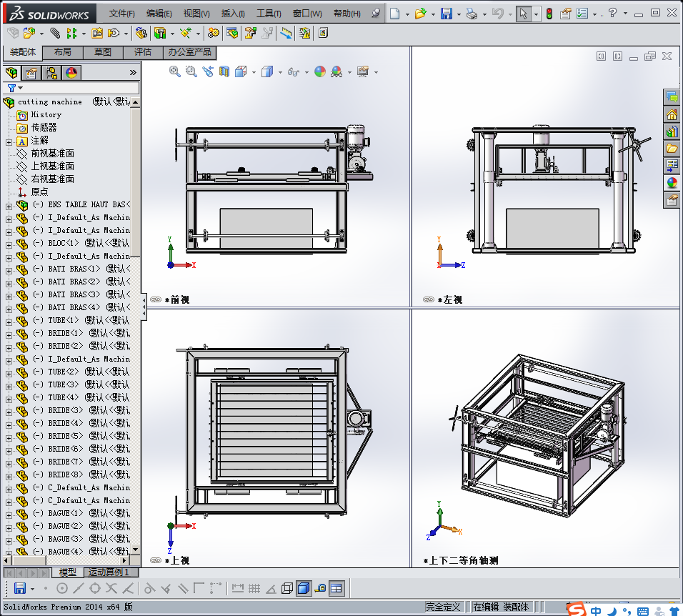This screenshot has height=616, width=683.
Task: Click the Save disk icon in title bar
Action: (x=447, y=14)
